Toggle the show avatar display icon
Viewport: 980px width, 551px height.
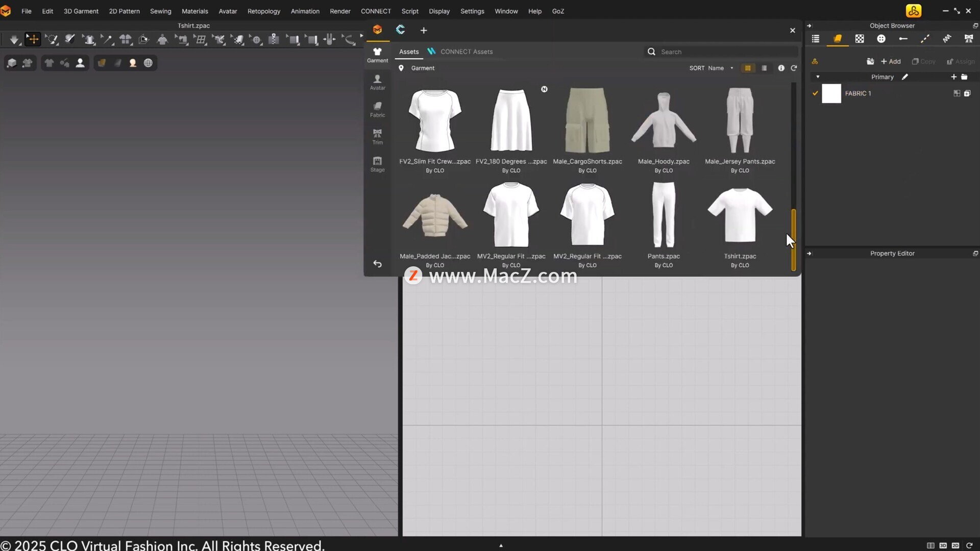[80, 63]
